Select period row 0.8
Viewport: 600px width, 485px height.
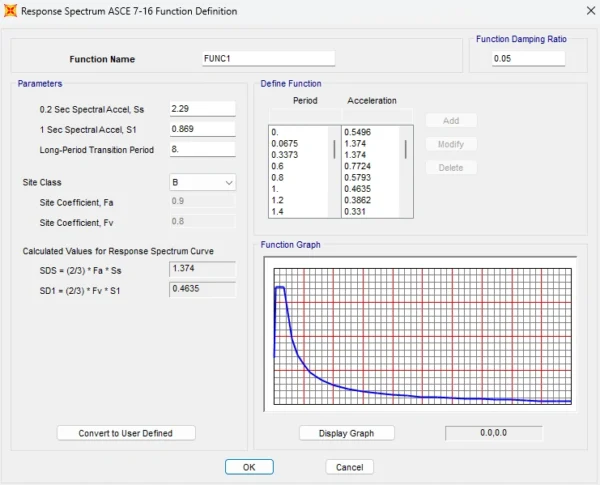277,178
